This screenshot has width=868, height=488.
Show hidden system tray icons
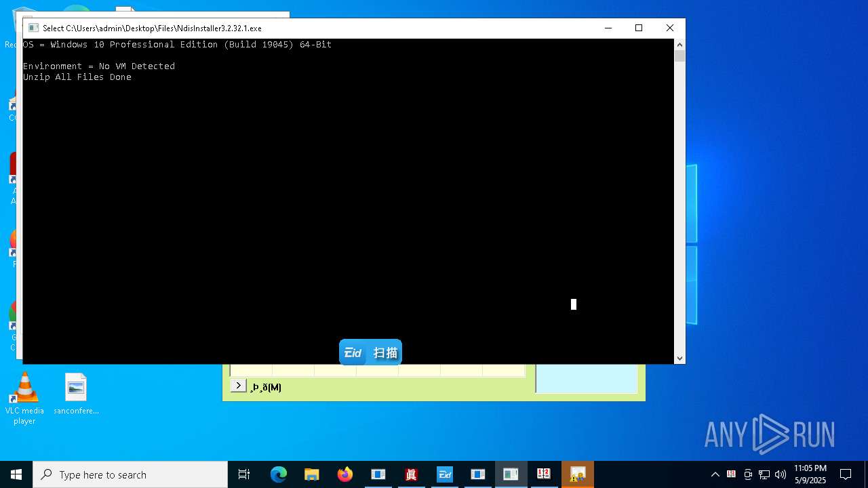pyautogui.click(x=715, y=474)
